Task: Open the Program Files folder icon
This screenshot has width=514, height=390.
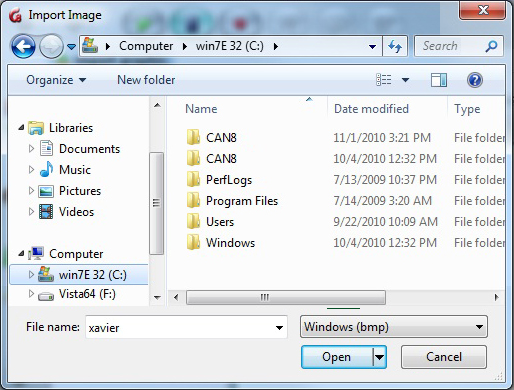Action: click(x=193, y=201)
